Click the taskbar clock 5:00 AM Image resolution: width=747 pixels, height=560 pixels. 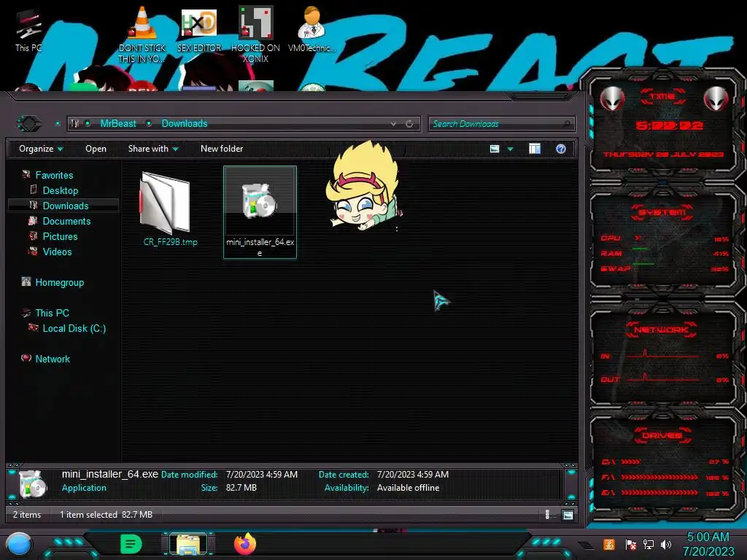(708, 537)
